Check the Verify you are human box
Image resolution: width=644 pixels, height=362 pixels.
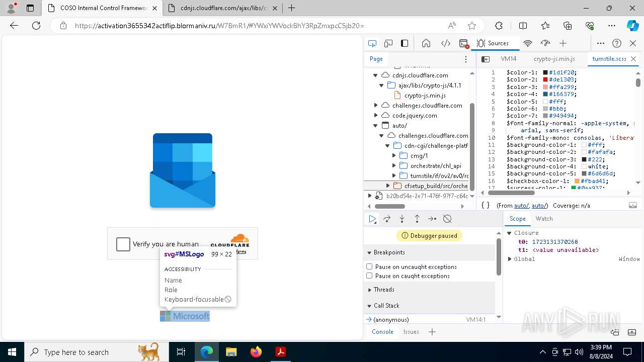(123, 244)
